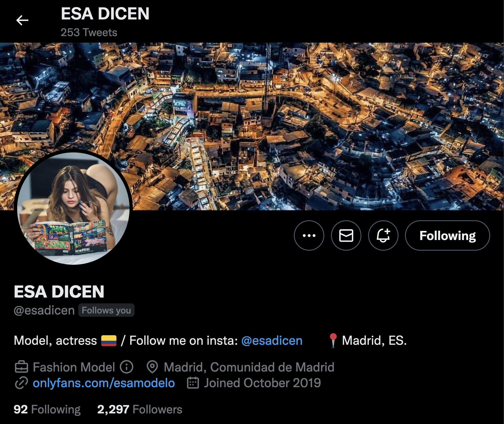Click the red pushpin emoji before Madrid, ES.
This screenshot has width=504, height=424.
click(333, 340)
